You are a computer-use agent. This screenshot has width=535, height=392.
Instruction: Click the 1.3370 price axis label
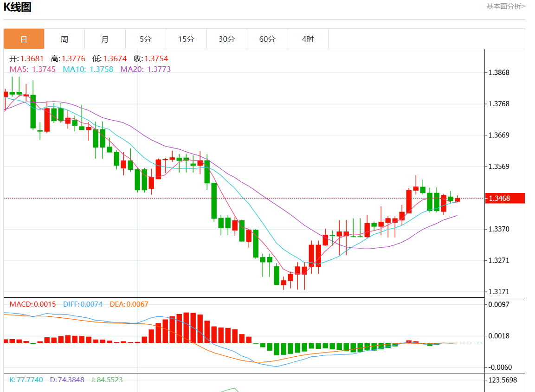(499, 229)
